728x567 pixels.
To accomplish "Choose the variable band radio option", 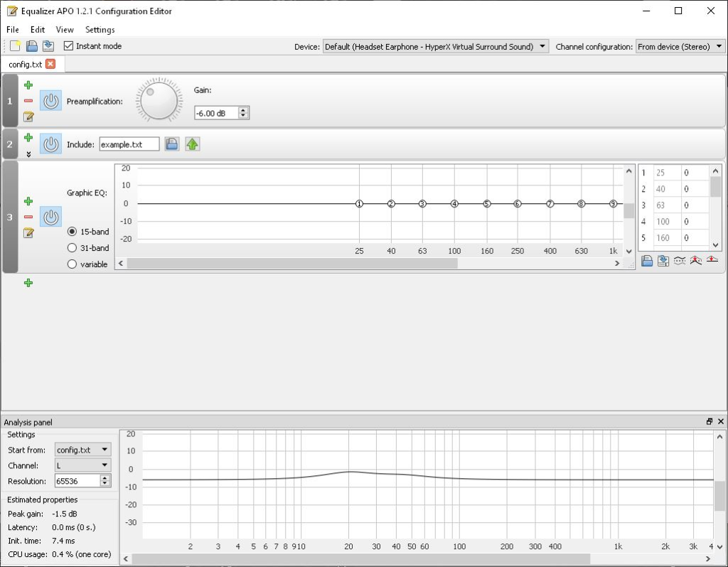I will (73, 264).
